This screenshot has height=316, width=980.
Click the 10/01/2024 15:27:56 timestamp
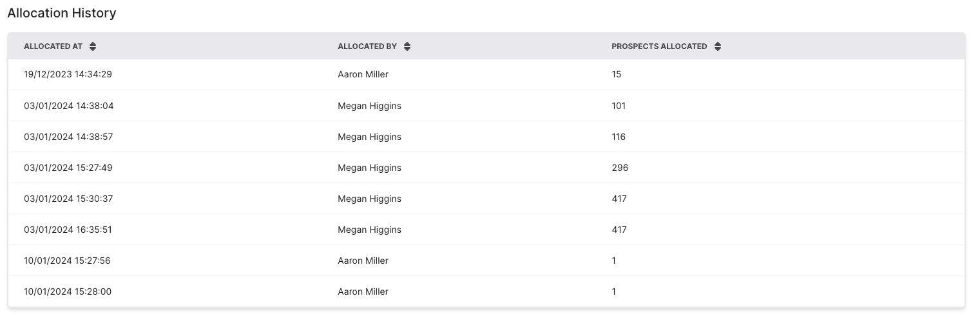pos(68,261)
